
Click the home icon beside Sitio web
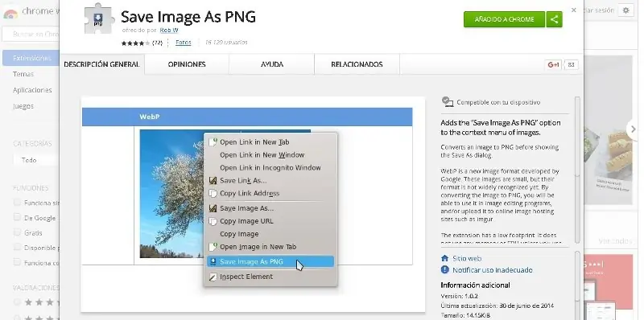click(x=444, y=258)
